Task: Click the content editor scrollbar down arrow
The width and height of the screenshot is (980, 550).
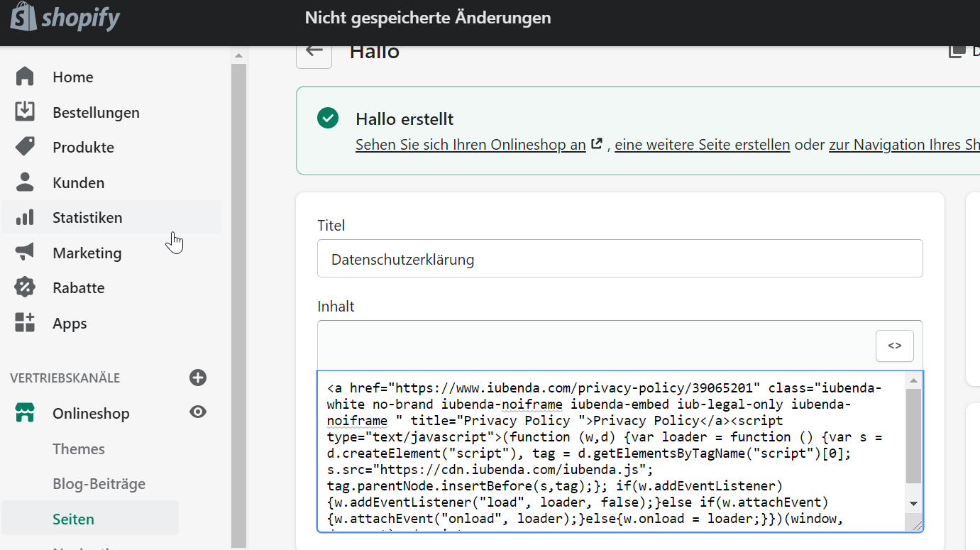Action: coord(913,503)
